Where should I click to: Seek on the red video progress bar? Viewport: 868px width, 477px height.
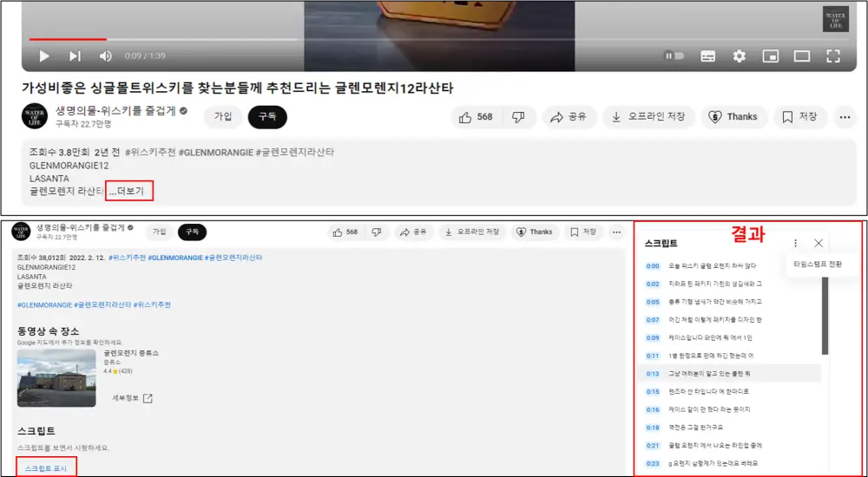point(68,39)
